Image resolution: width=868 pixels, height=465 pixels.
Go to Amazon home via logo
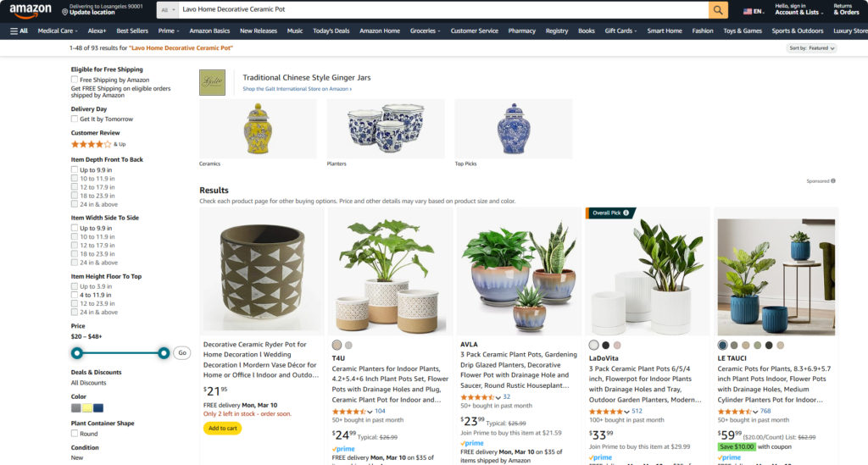31,10
